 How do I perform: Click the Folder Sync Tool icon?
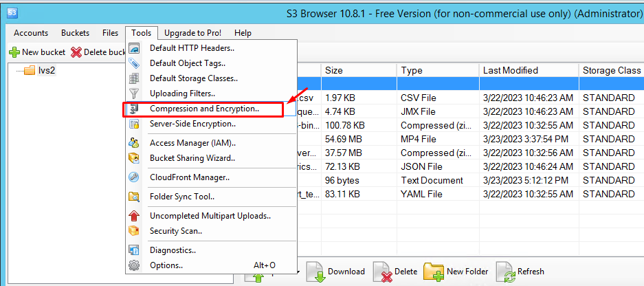pyautogui.click(x=134, y=197)
